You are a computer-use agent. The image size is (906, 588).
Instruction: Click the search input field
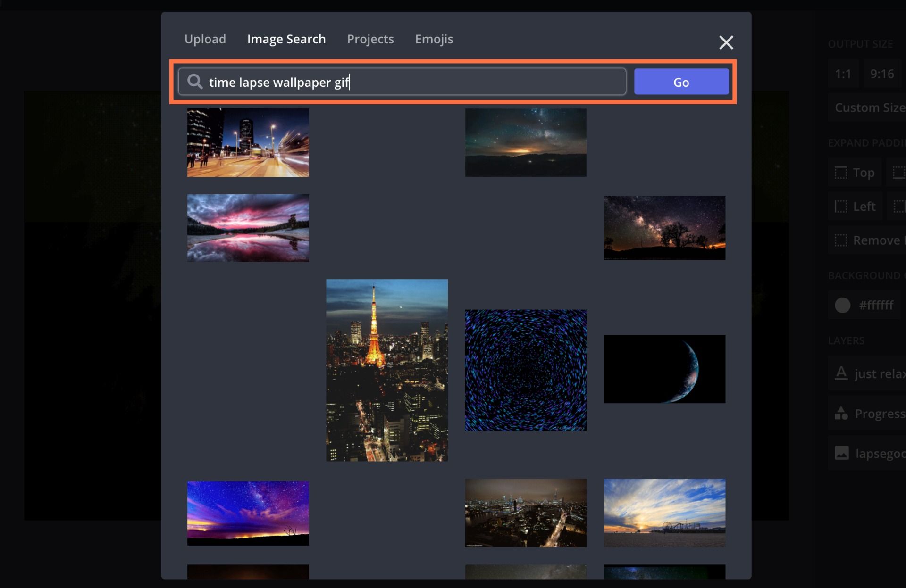(x=403, y=81)
